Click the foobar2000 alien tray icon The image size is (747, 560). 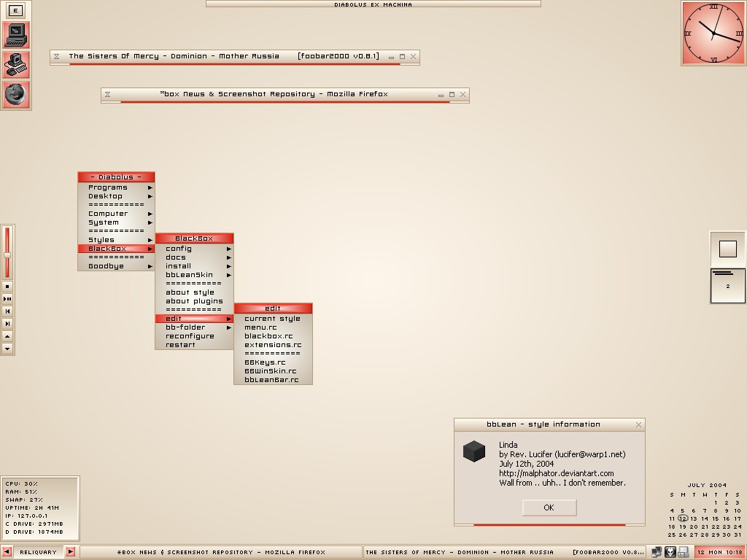(670, 552)
